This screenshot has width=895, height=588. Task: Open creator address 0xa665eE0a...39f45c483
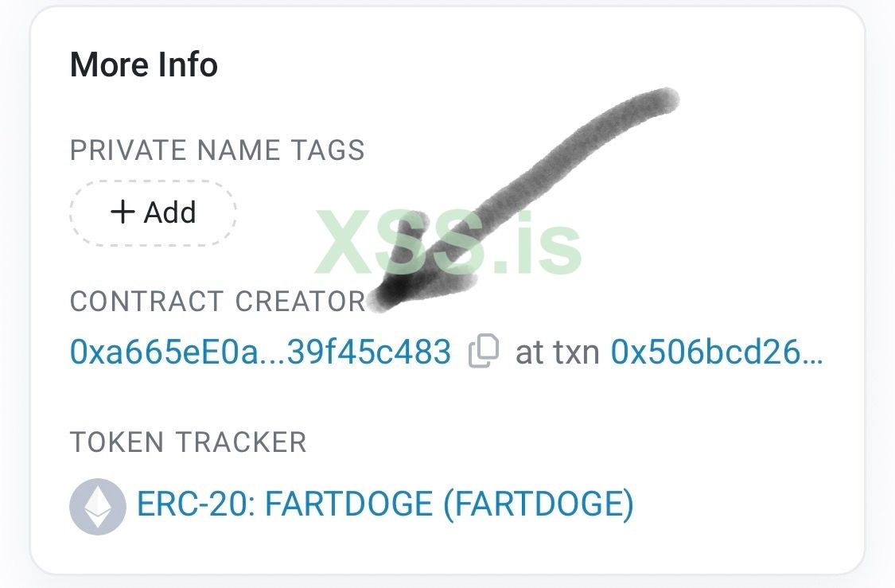click(x=260, y=351)
